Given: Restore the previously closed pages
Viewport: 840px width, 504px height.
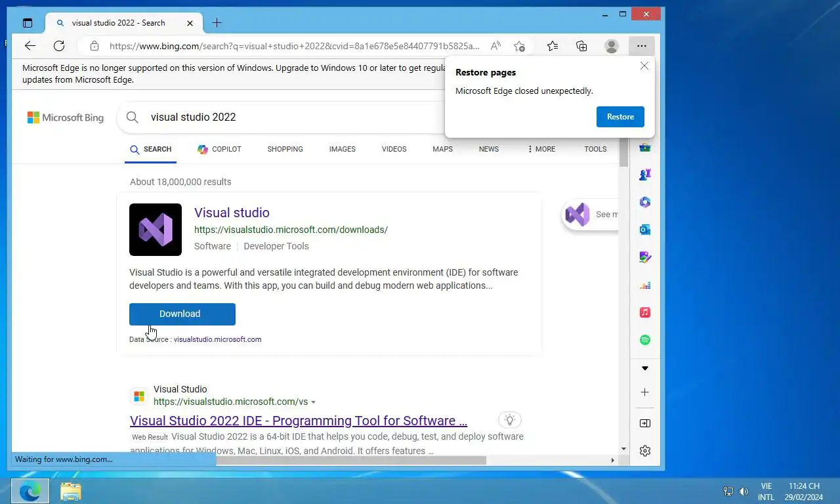Looking at the screenshot, I should click(x=620, y=117).
